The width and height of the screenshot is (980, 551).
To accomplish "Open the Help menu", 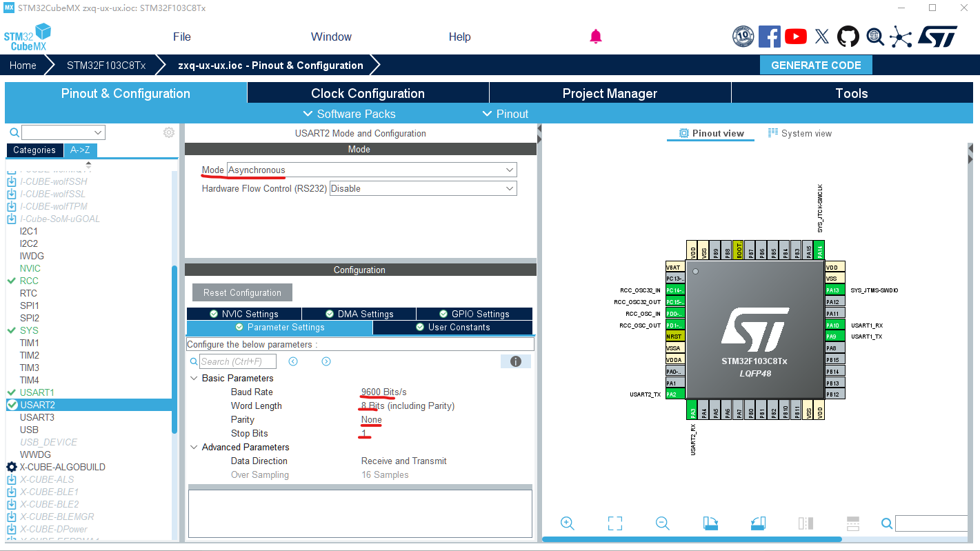I will pyautogui.click(x=460, y=37).
